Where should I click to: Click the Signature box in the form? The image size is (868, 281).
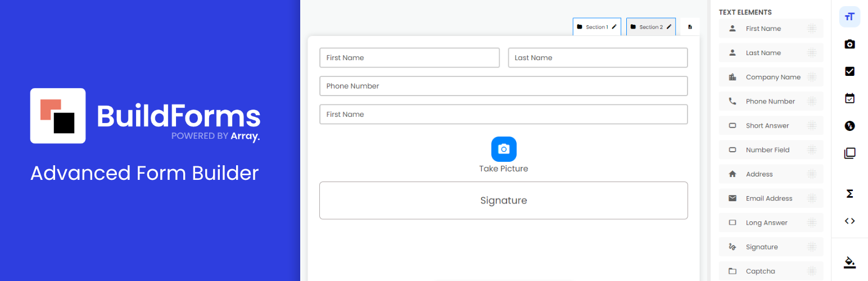point(504,201)
